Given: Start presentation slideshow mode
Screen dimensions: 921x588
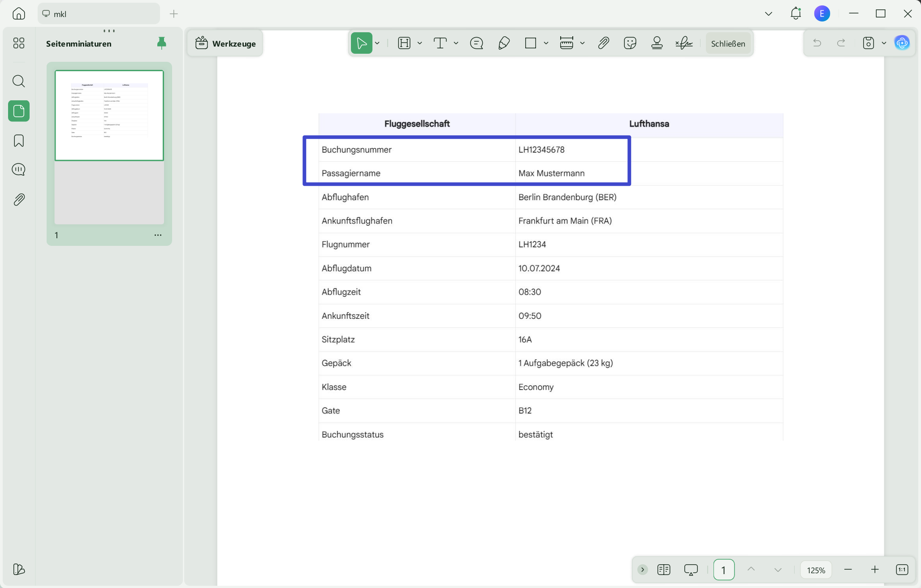Looking at the screenshot, I should click(x=691, y=570).
